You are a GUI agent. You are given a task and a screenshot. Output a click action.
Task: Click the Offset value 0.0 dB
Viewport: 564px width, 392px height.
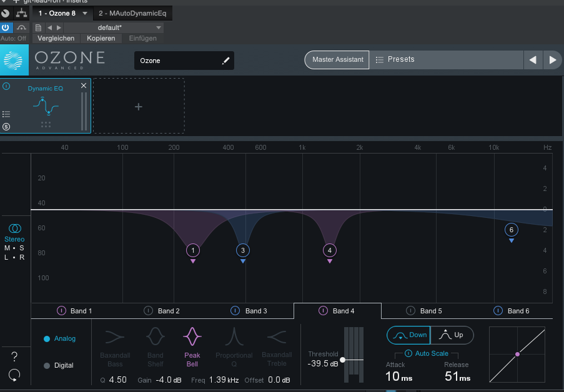coord(279,380)
